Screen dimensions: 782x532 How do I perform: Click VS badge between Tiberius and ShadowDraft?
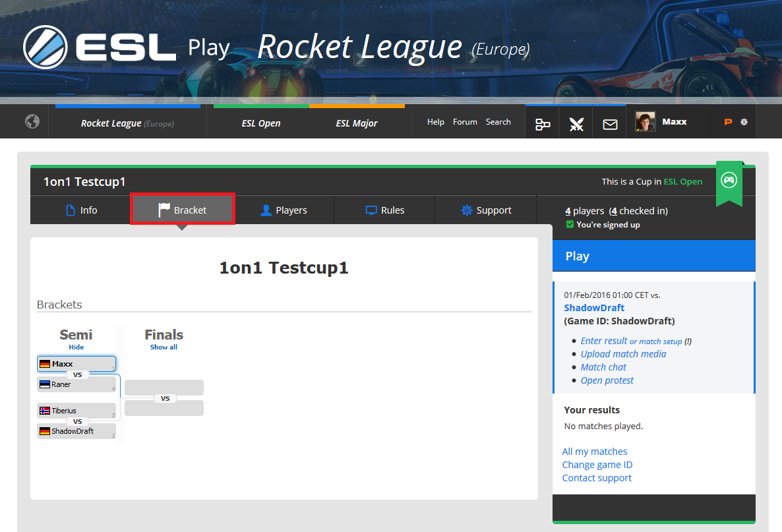[77, 421]
